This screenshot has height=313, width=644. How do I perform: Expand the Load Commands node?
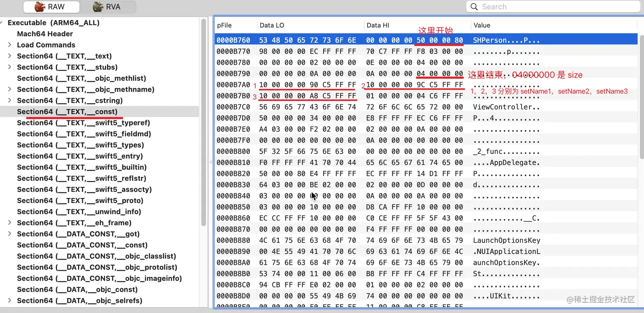9,45
